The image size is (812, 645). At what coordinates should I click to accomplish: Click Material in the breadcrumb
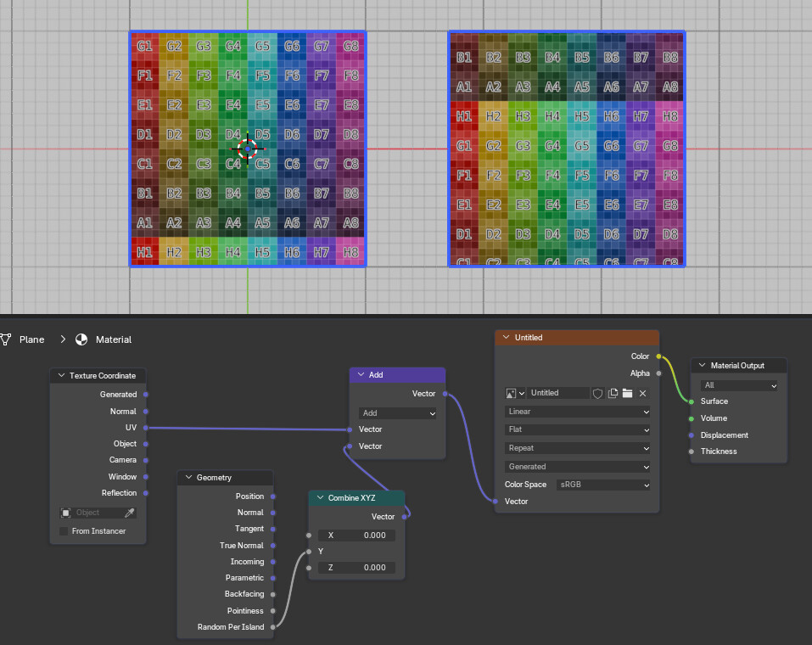click(114, 339)
